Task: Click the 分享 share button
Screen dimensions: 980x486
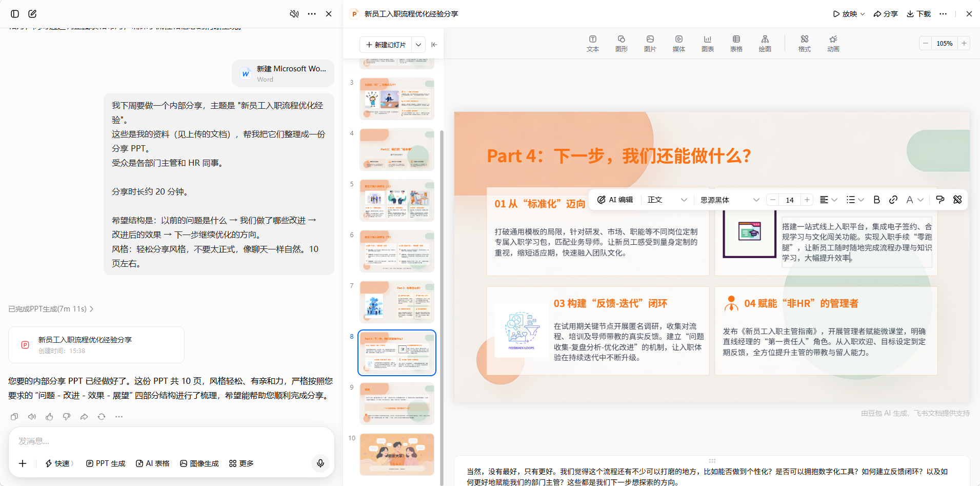Action: (x=886, y=14)
